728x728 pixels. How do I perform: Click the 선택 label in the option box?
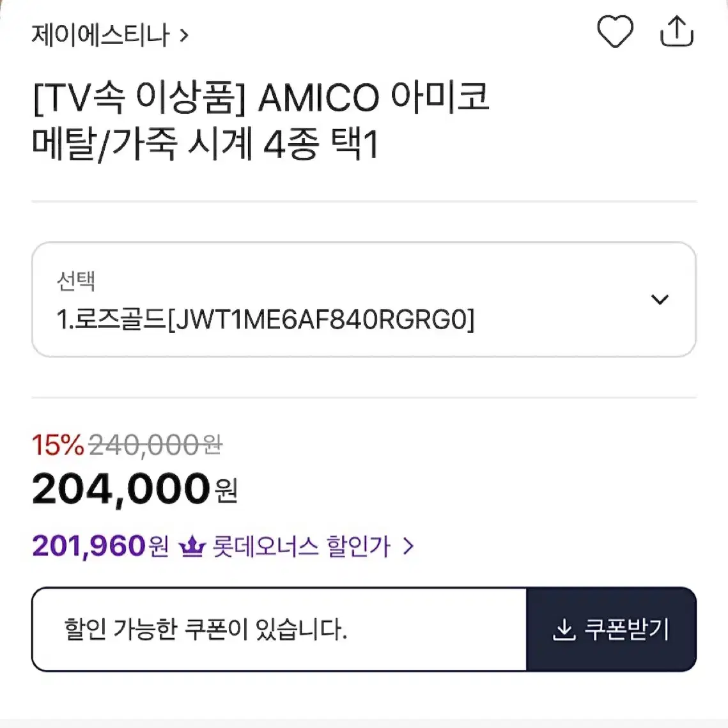point(75,281)
